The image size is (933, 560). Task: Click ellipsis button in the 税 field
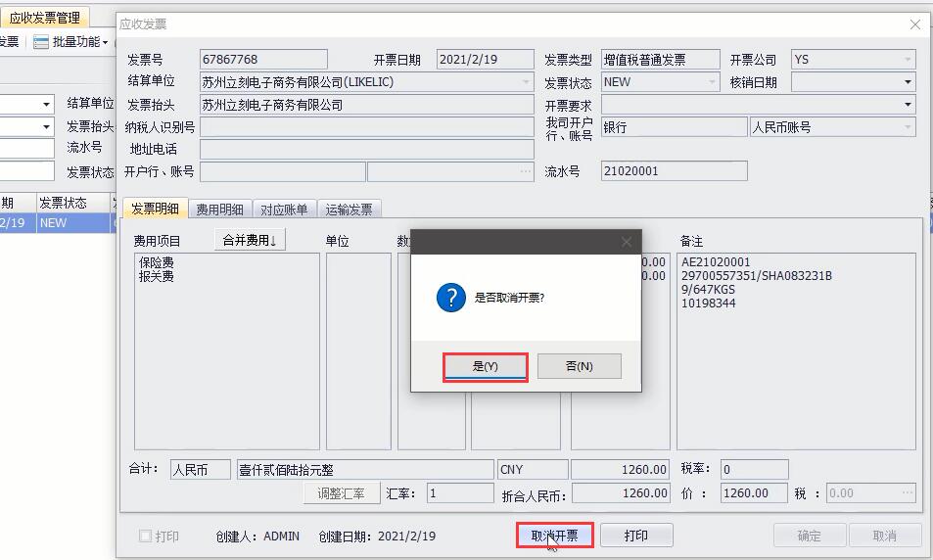pos(907,493)
